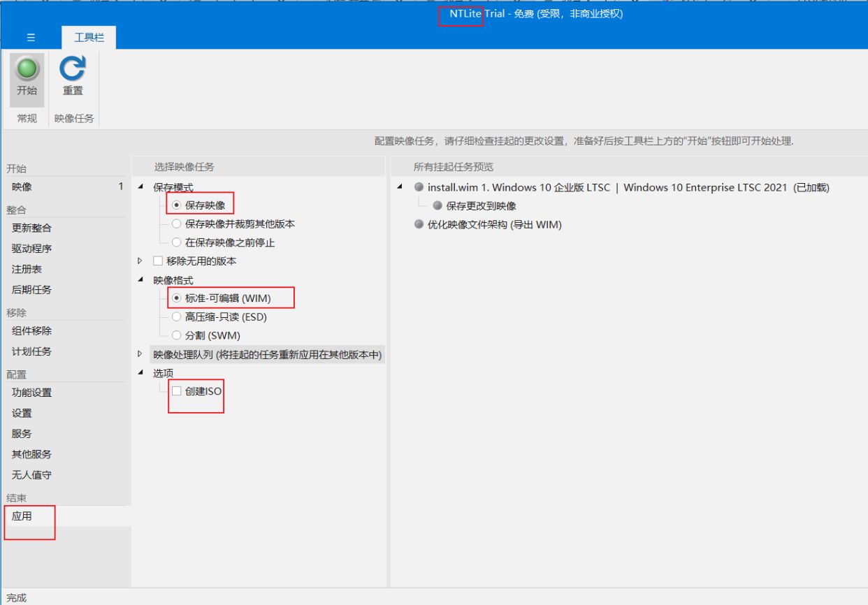868x605 pixels.
Task: Go to the 无人值守 page
Action: [31, 475]
